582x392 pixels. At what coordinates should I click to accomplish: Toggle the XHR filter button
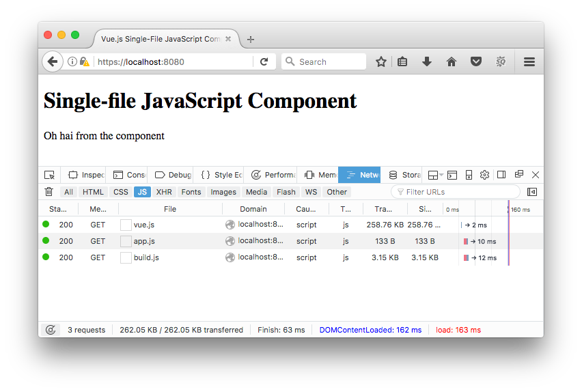[x=164, y=192]
